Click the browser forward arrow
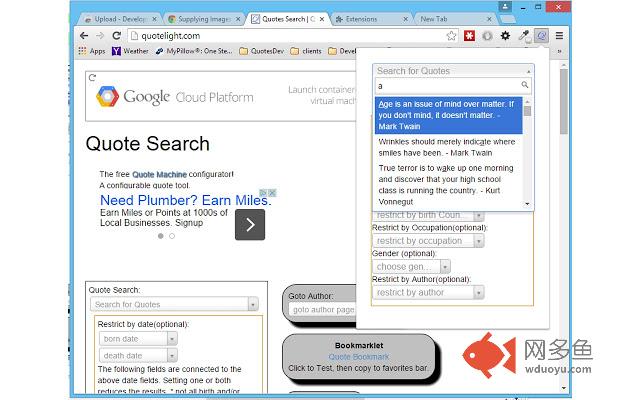The width and height of the screenshot is (640, 400). [100, 36]
